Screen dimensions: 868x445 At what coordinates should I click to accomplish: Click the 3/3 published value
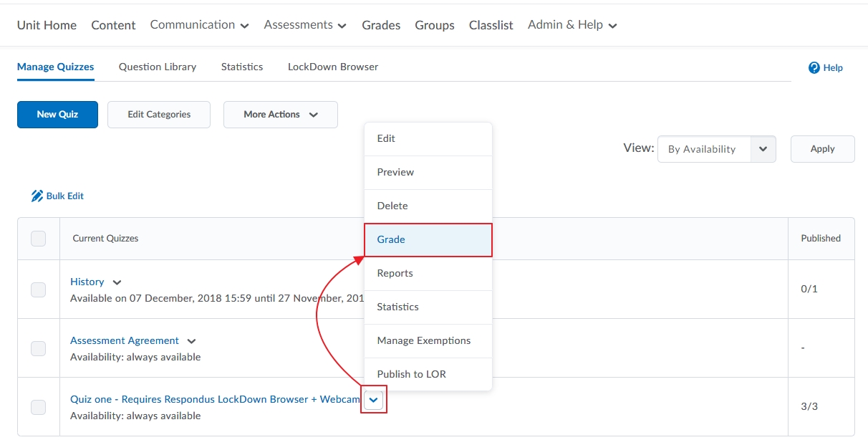pyautogui.click(x=809, y=407)
